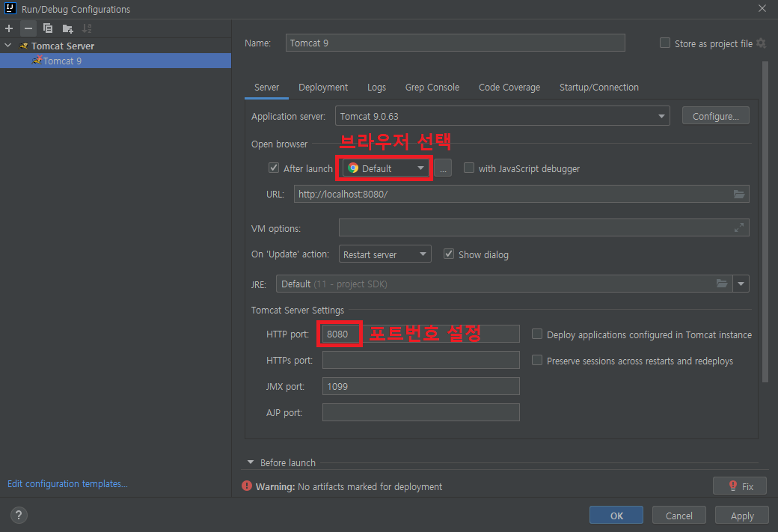
Task: Open the Grep Console tab
Action: tap(432, 88)
